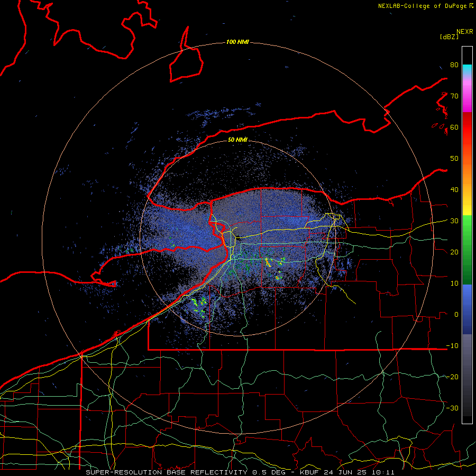Screen dimensions: 476x476
Task: Pick the 60 value on the dBZ scale
Action: tap(454, 127)
